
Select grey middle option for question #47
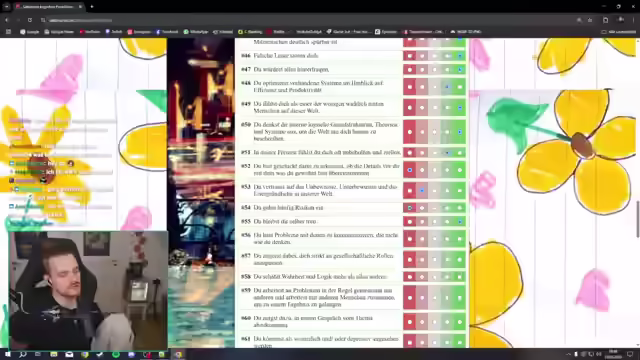435,70
